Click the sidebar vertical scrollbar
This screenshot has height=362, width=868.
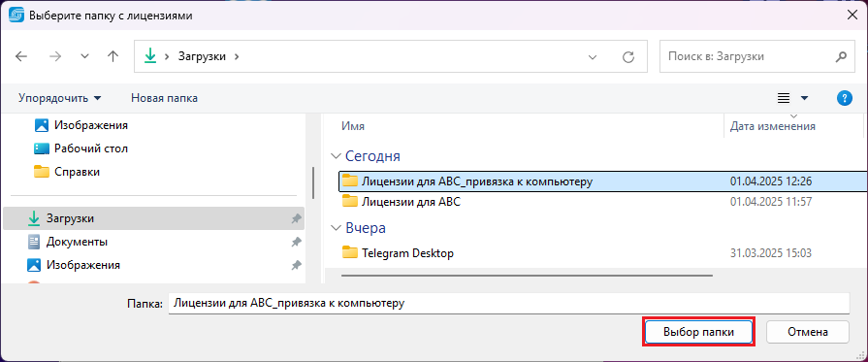click(313, 182)
